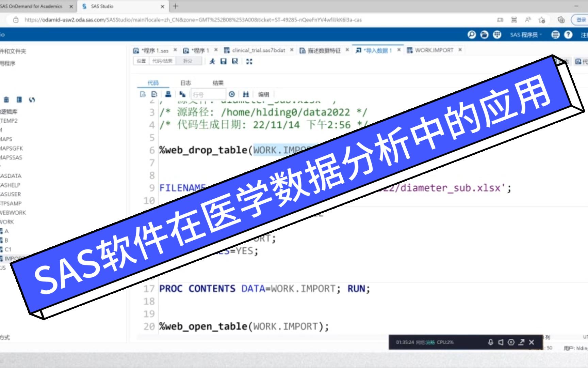Open the 代码 sub-tab
The height and width of the screenshot is (368, 588).
(153, 83)
